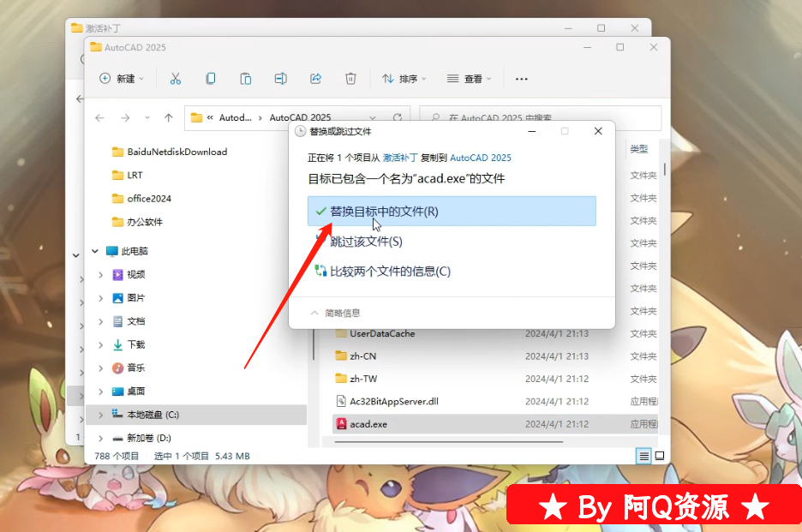Screen dimensions: 802x532
Task: Close the 激活补丁 background window
Action: tap(635, 28)
